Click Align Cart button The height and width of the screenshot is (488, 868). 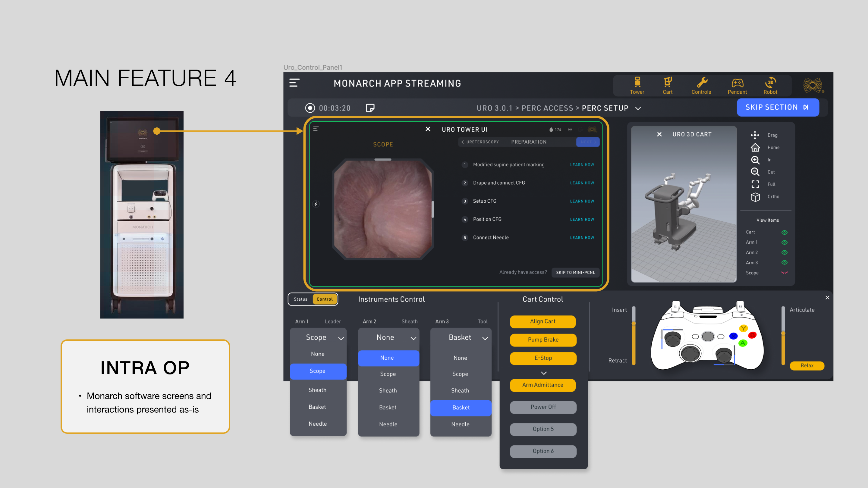click(x=542, y=322)
